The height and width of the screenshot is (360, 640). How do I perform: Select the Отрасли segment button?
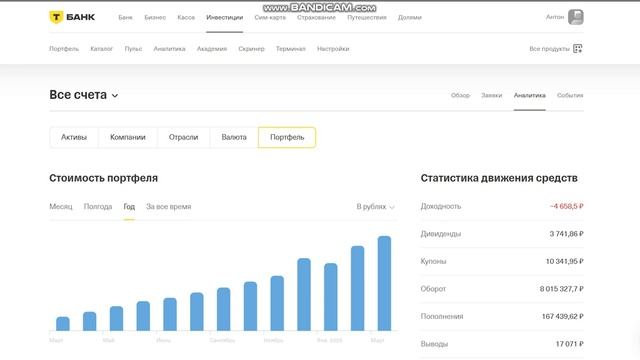(x=183, y=137)
